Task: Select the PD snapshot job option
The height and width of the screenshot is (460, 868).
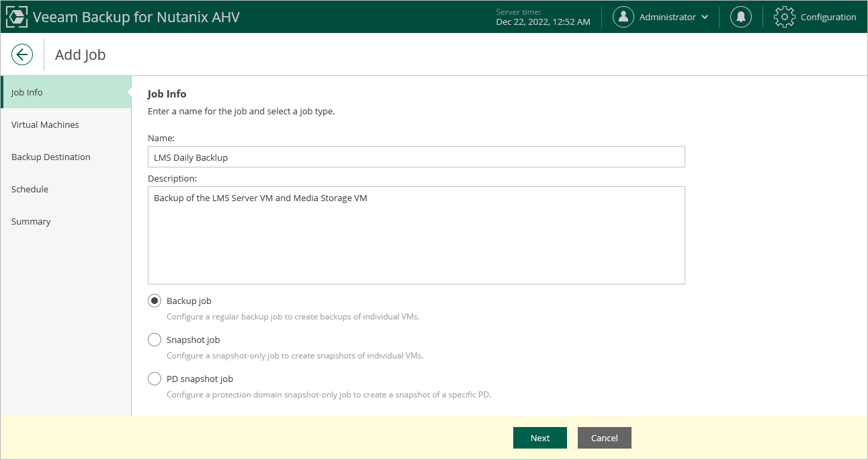Action: [x=155, y=379]
